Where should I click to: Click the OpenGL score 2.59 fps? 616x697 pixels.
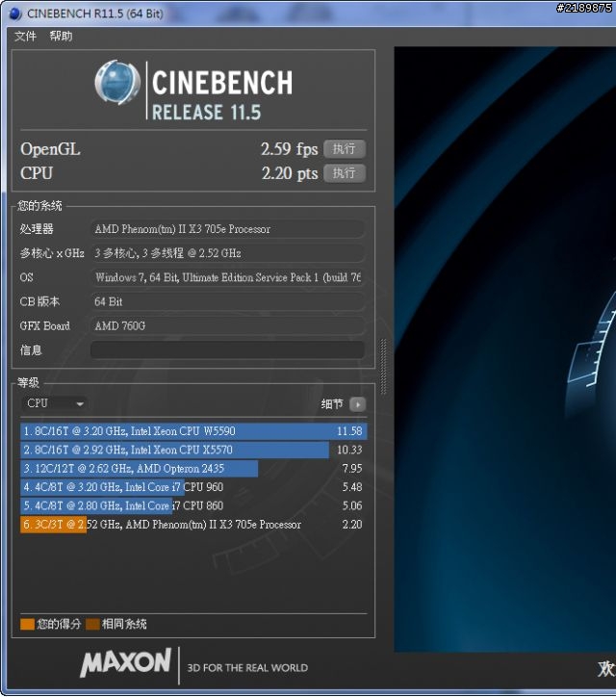pyautogui.click(x=289, y=149)
